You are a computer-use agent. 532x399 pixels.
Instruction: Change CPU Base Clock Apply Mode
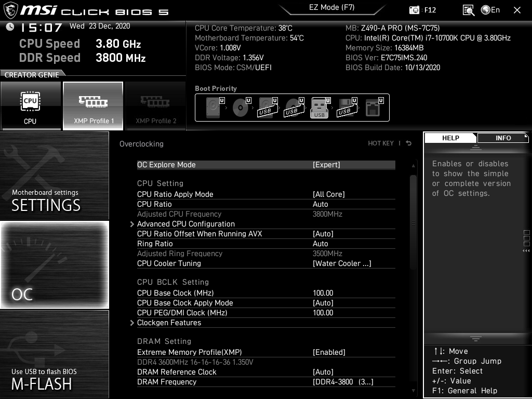tap(266, 303)
